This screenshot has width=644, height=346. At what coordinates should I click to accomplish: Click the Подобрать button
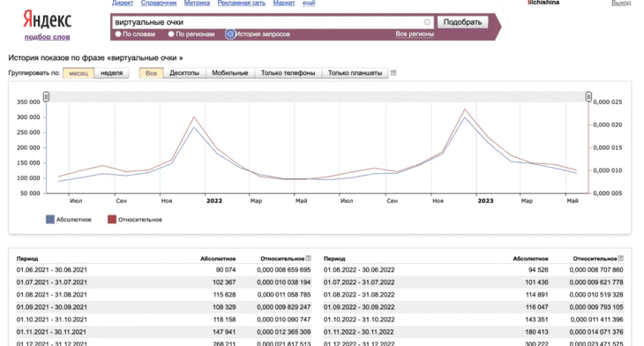(x=462, y=22)
